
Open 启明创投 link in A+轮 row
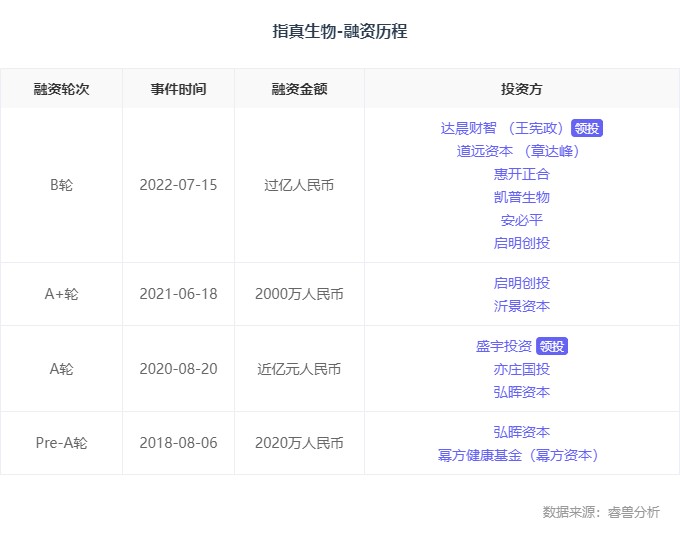point(522,283)
